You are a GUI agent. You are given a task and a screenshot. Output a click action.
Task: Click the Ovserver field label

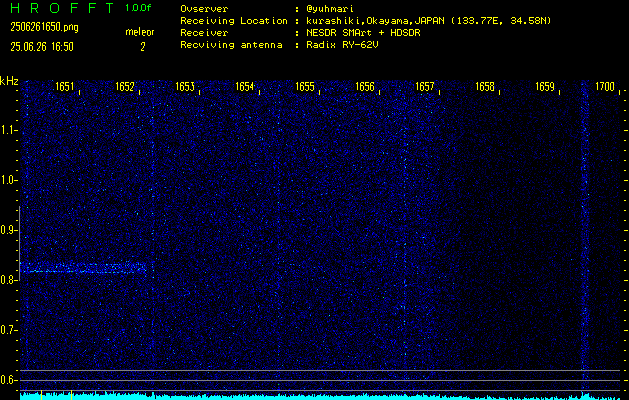click(x=204, y=9)
